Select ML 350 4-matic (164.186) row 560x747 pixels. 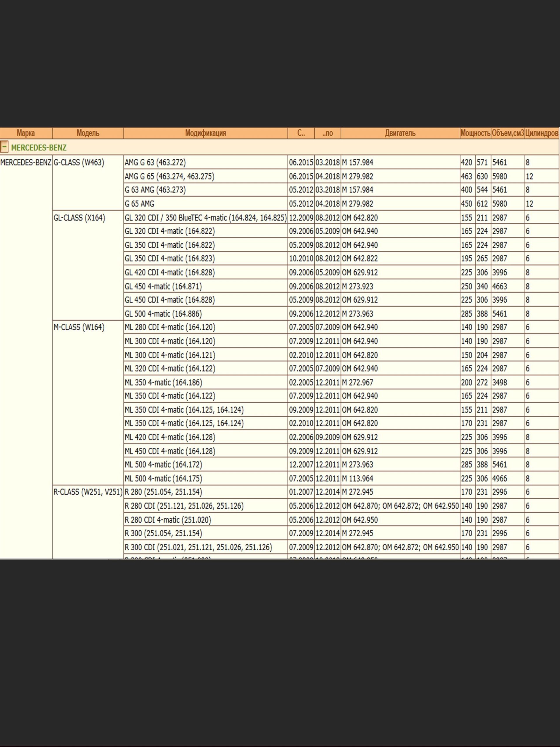click(x=163, y=382)
